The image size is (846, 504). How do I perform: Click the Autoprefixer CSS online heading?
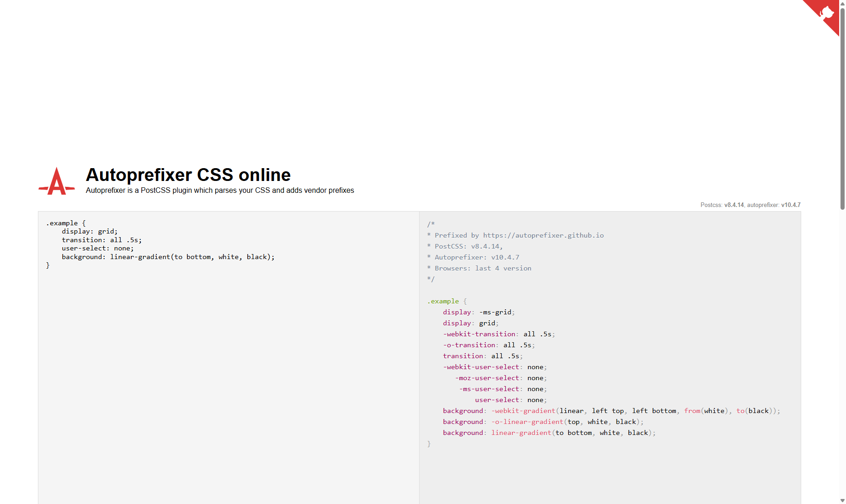[188, 175]
